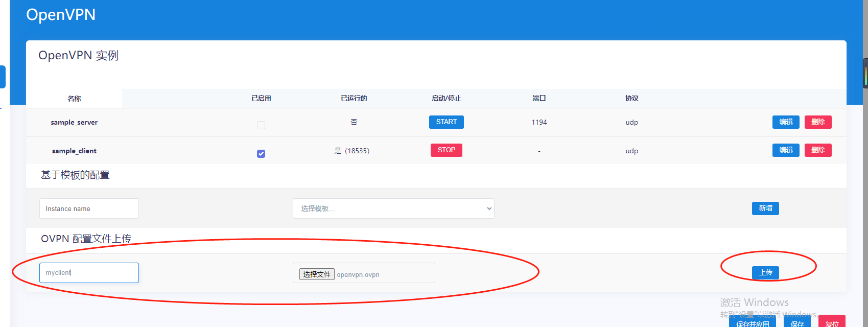This screenshot has height=327, width=868.
Task: Open 编辑 for sample_client
Action: click(785, 150)
